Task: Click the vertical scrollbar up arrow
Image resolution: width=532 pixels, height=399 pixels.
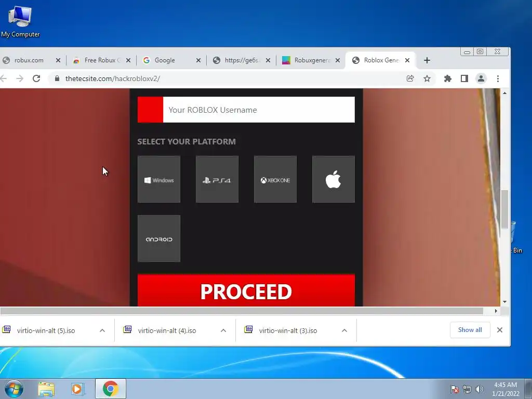Action: point(505,93)
